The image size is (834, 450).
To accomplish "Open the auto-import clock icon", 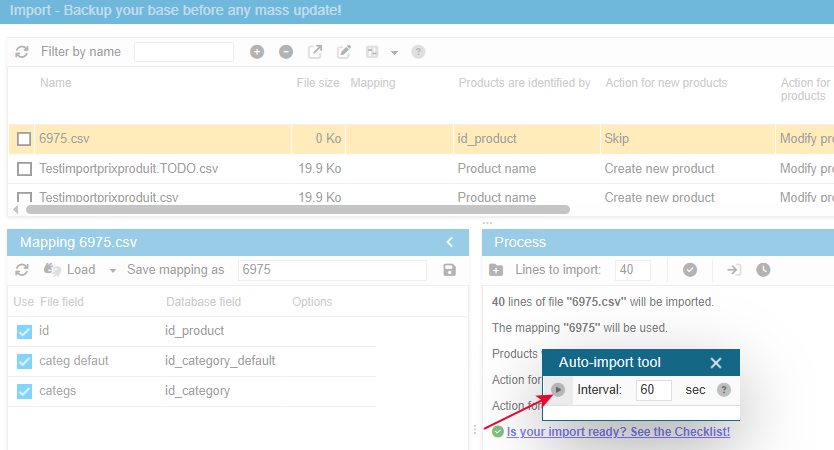I will 763,270.
